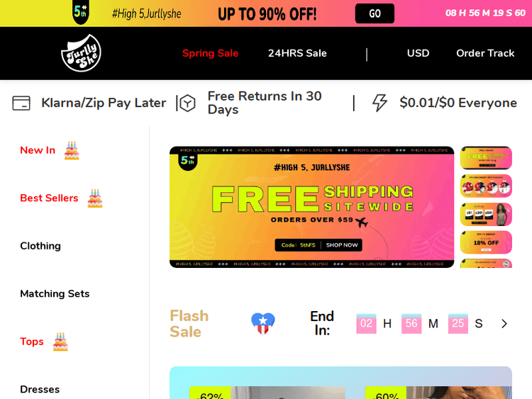Open the Spring Sale menu item

[x=211, y=53]
